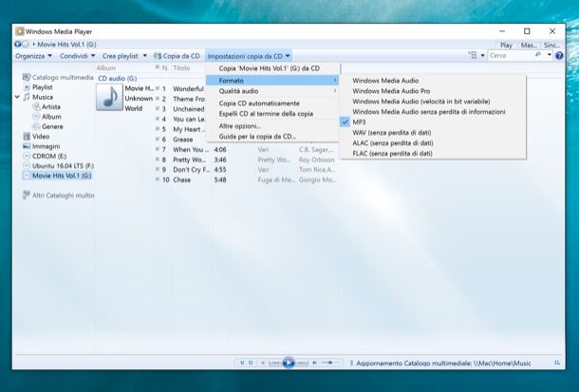
Task: Click the next track button
Action: (302, 364)
